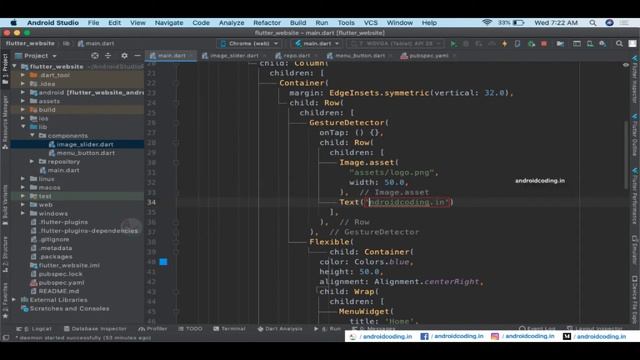The width and height of the screenshot is (640, 360).
Task: Click the Collapse All icon in Project panel
Action: 108,56
